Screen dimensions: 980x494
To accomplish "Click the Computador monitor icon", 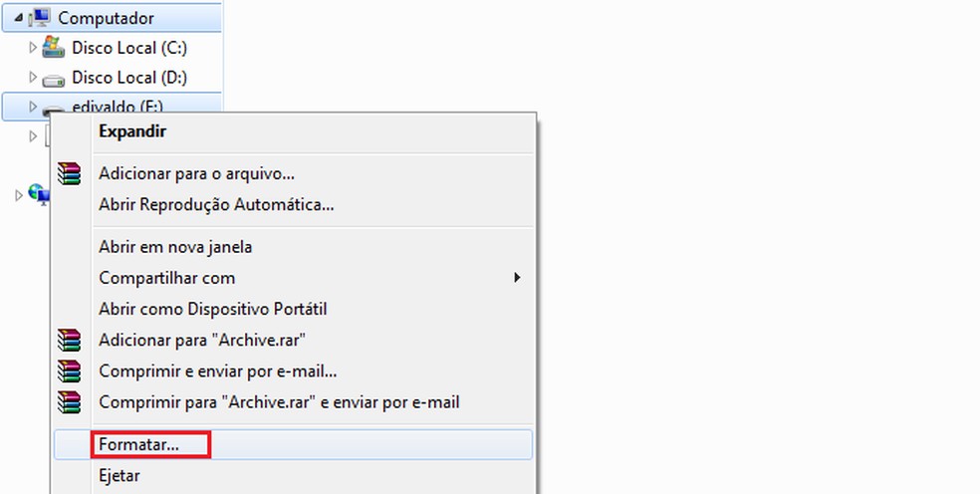I will pos(39,18).
